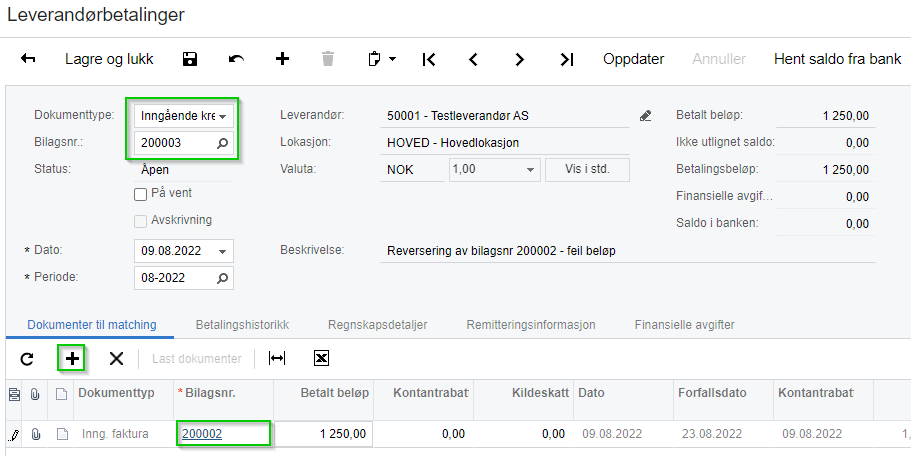Click the clipboard copy-paste icon
The width and height of the screenshot is (911, 456).
[375, 59]
